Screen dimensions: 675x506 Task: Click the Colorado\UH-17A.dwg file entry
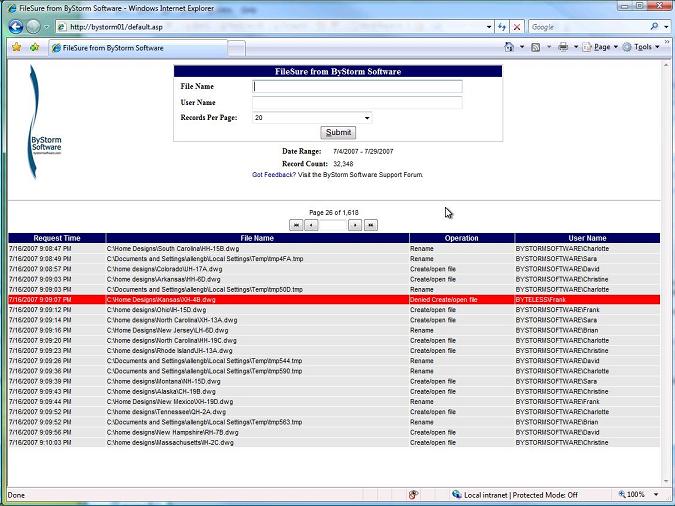pyautogui.click(x=164, y=269)
